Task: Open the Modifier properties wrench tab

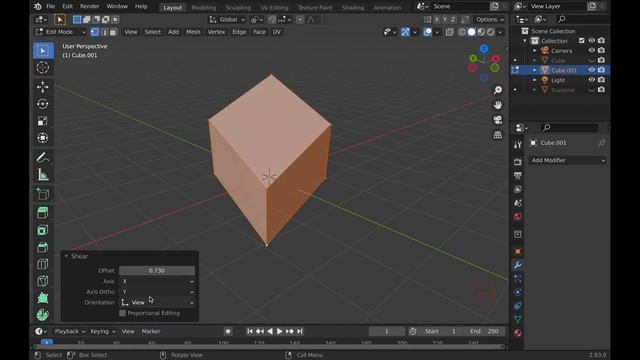Action: (518, 265)
